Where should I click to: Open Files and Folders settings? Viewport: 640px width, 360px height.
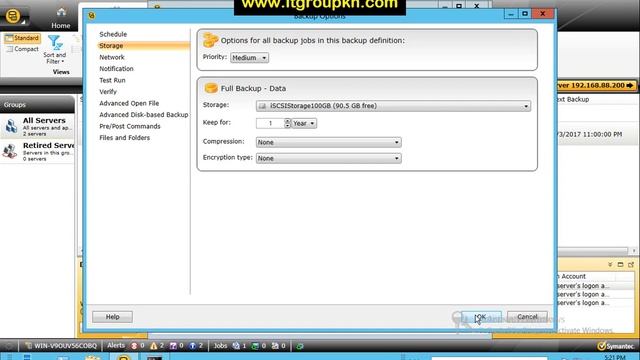(x=124, y=138)
